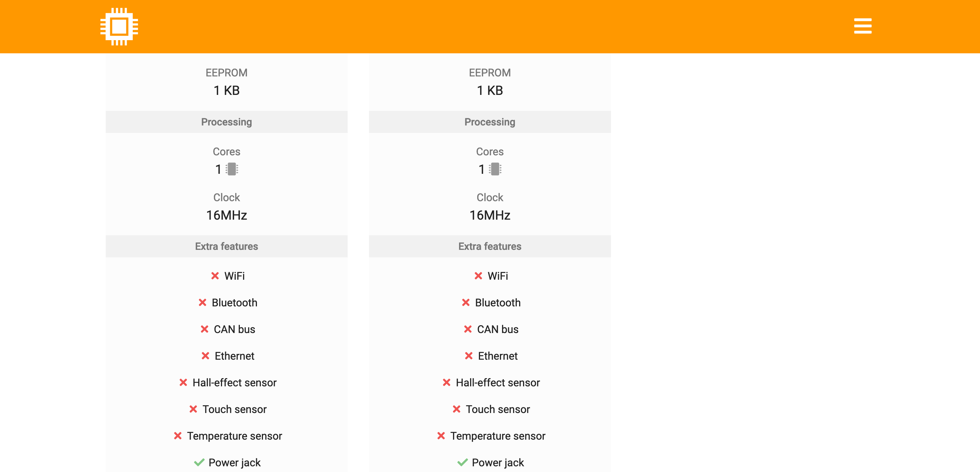Click red X beside right Ethernet
This screenshot has height=472, width=980.
[468, 356]
